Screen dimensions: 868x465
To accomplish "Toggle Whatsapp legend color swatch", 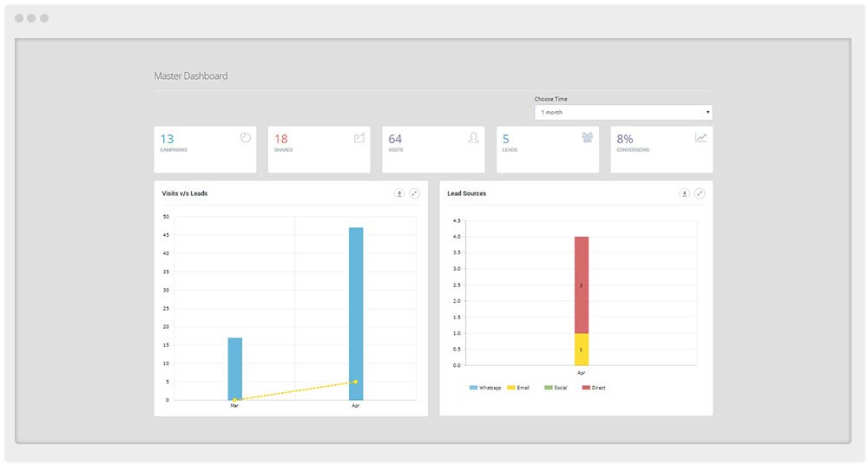I will (473, 388).
